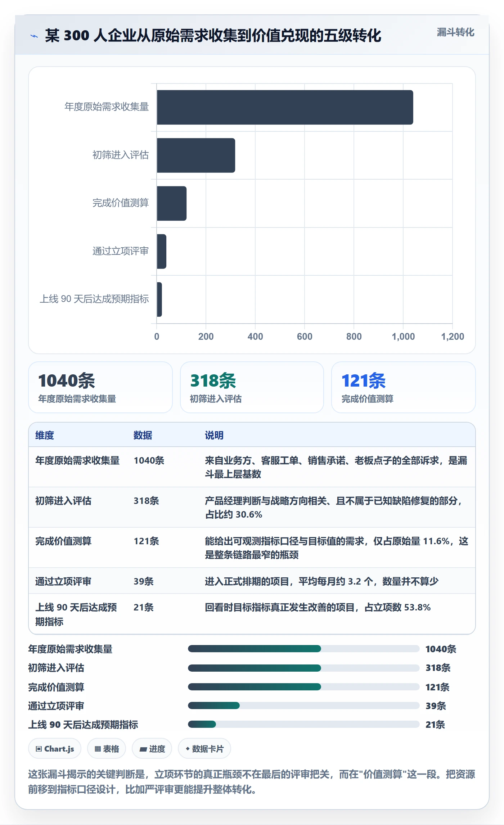
Task: Click the chart title 某 300 人企业从原始需求
Action: 213,36
